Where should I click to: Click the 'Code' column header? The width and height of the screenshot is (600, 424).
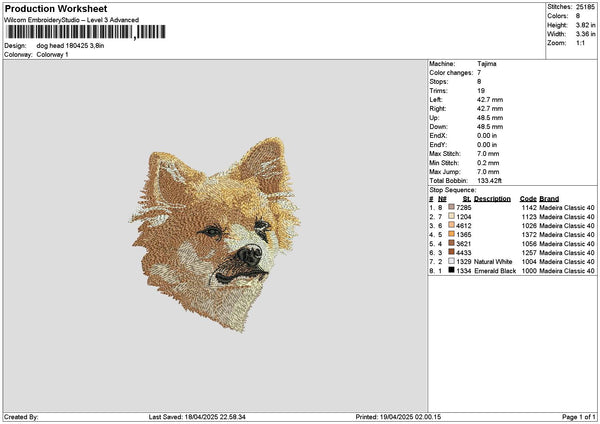click(528, 199)
